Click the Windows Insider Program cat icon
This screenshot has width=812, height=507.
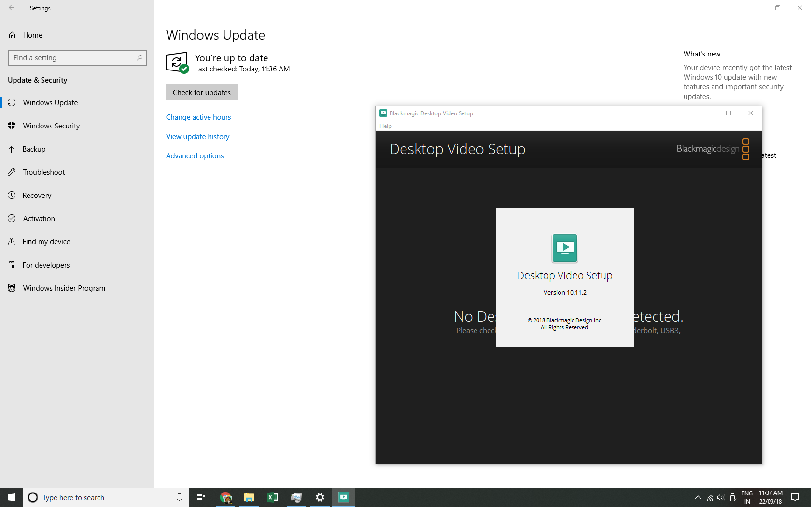pos(12,288)
